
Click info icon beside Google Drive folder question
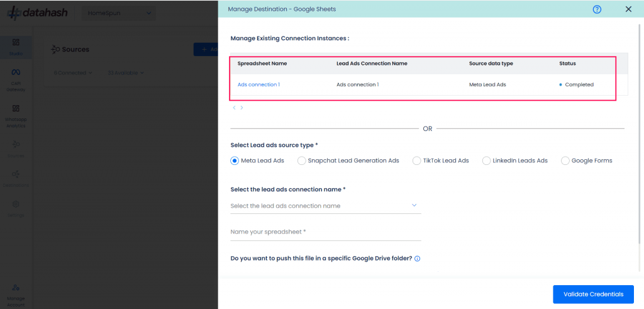coord(418,259)
